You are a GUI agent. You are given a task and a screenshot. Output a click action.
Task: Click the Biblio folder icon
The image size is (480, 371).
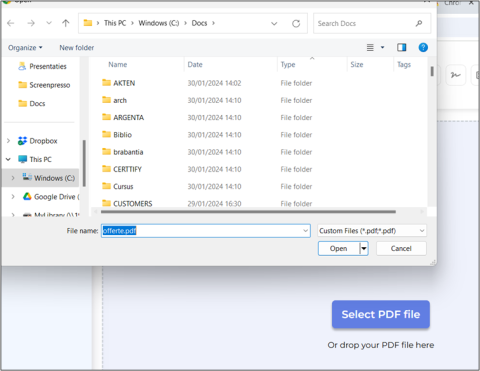tap(106, 134)
